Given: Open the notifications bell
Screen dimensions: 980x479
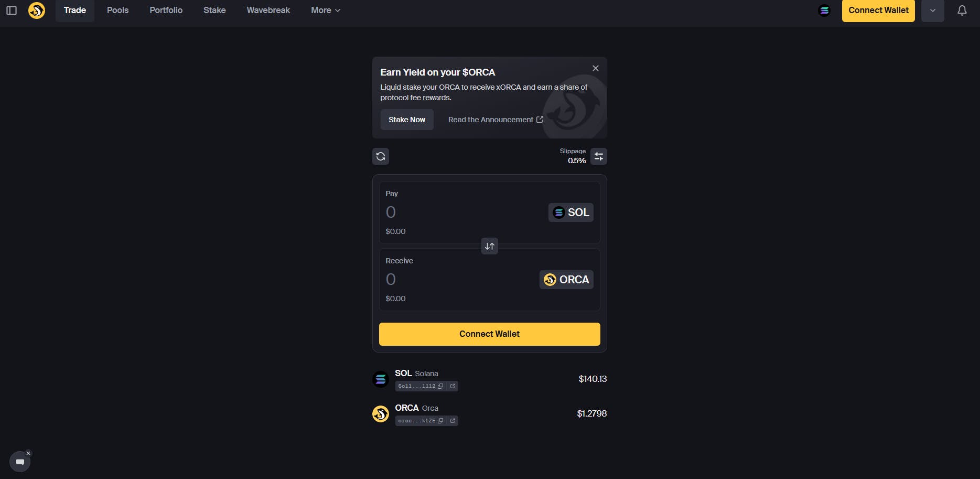Looking at the screenshot, I should coord(962,10).
